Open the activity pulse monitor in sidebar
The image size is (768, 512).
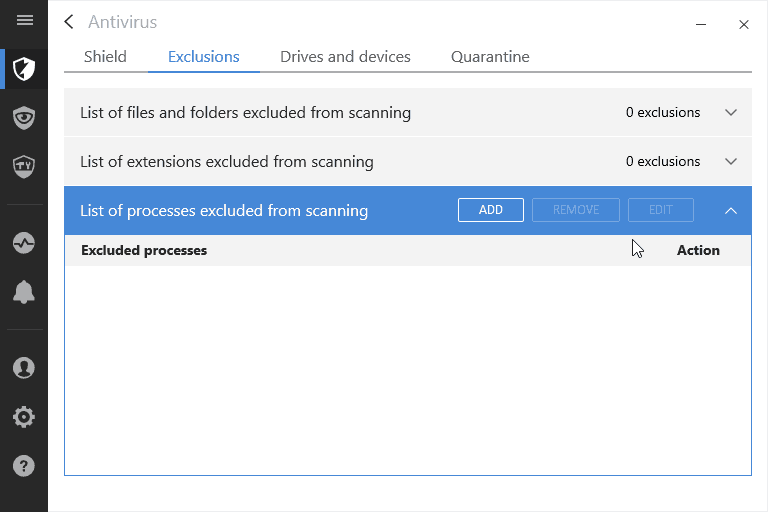click(x=24, y=243)
